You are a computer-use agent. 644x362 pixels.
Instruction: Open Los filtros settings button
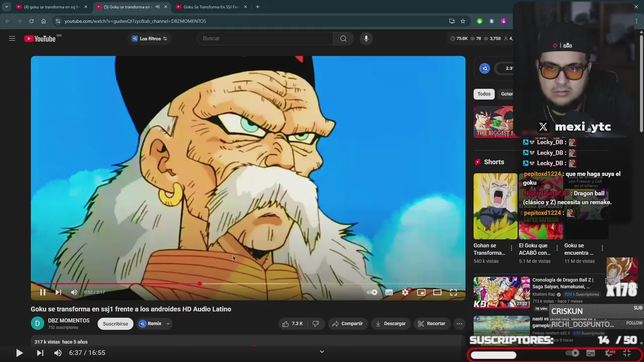149,39
